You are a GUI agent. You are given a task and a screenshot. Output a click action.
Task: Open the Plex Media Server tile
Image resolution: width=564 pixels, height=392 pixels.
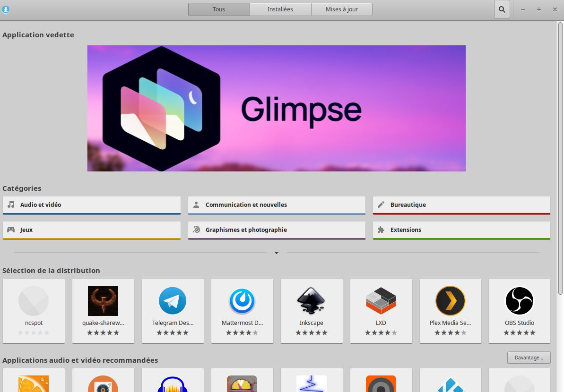pyautogui.click(x=451, y=311)
